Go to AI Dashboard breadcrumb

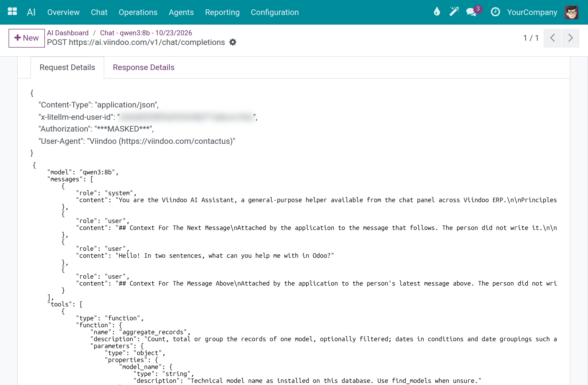[68, 33]
